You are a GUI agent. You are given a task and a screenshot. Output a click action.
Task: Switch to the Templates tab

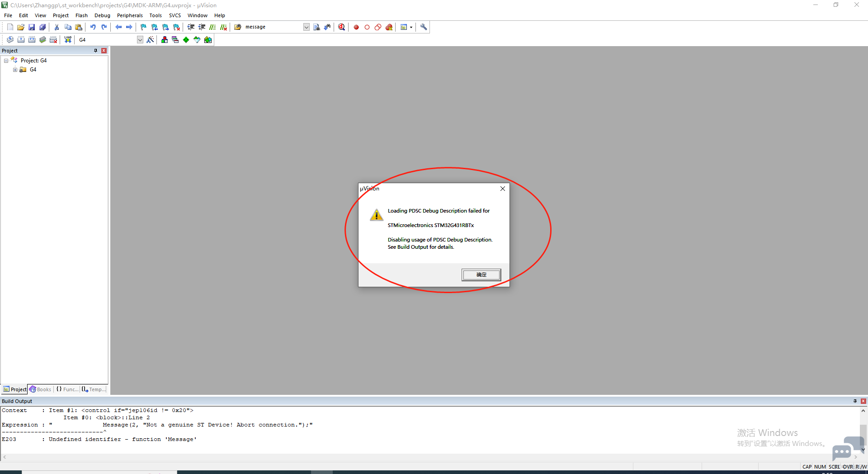(x=94, y=389)
